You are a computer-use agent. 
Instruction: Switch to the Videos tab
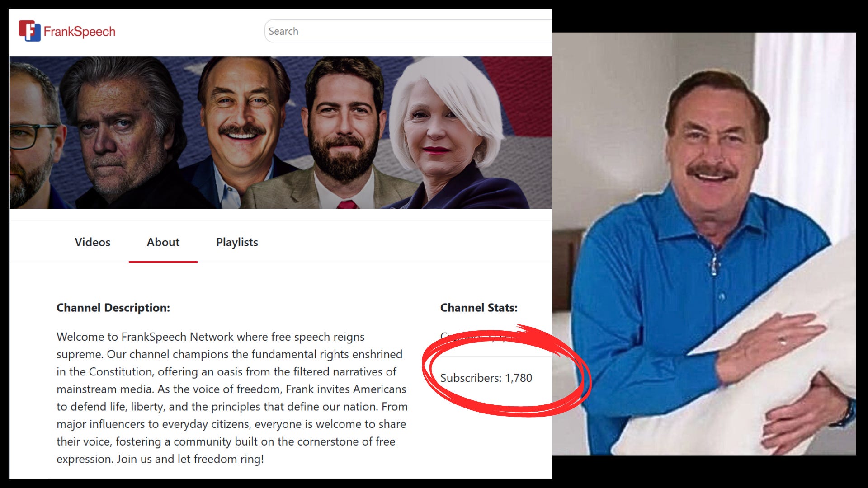point(92,242)
